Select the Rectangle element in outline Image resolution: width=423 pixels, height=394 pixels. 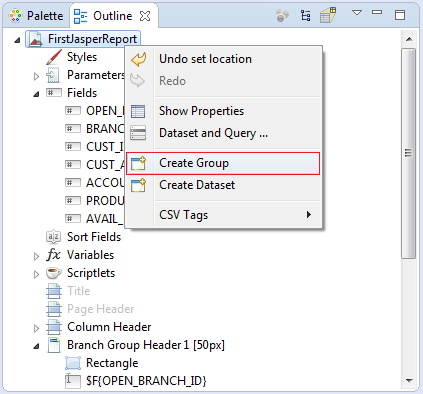click(x=102, y=363)
